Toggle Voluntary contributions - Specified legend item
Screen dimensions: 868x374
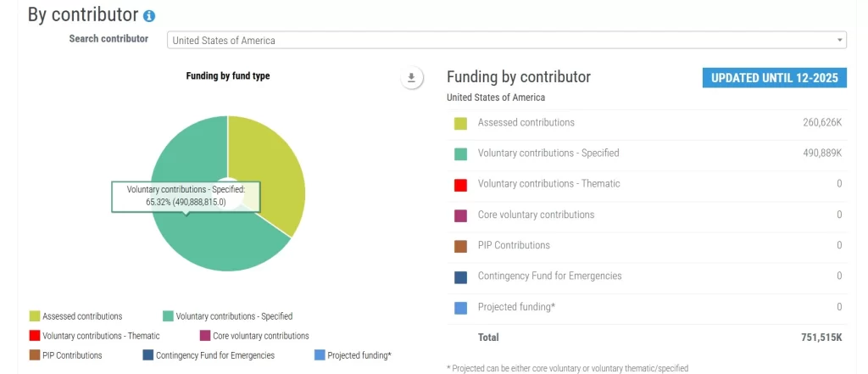click(227, 316)
